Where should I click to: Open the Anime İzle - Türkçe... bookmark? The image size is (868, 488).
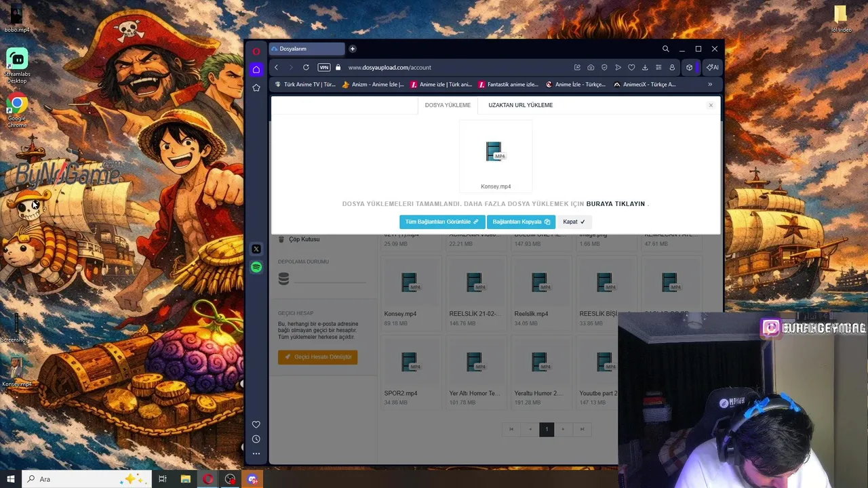coord(575,85)
